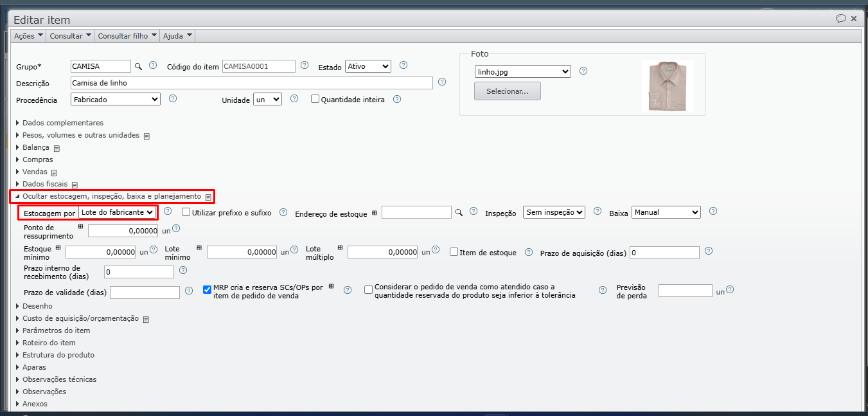The height and width of the screenshot is (416, 868).
Task: Show help icon next to Estocagem por dropdown
Action: click(x=168, y=211)
